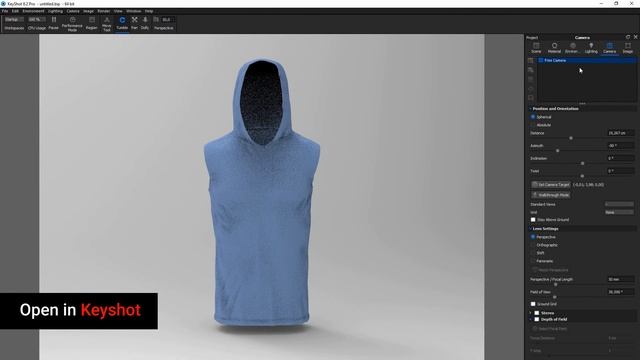Collapse the Lens Settings section
This screenshot has width=640, height=360.
[x=530, y=229]
